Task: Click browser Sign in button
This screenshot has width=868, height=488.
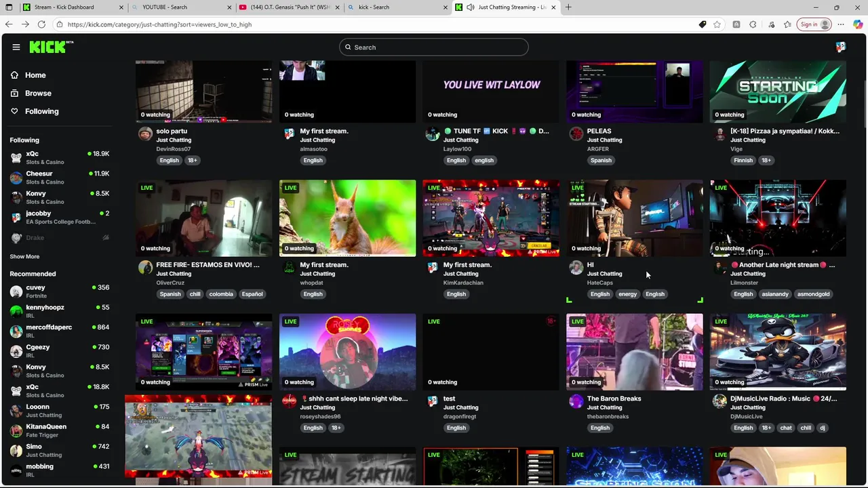Action: (x=814, y=24)
